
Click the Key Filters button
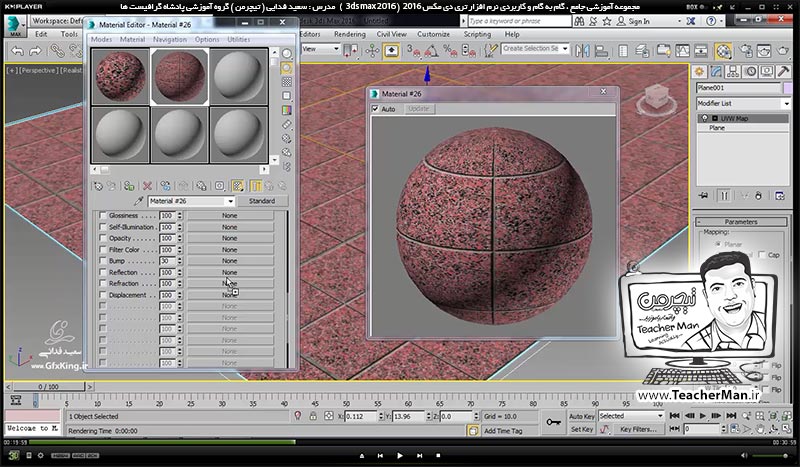[x=638, y=429]
